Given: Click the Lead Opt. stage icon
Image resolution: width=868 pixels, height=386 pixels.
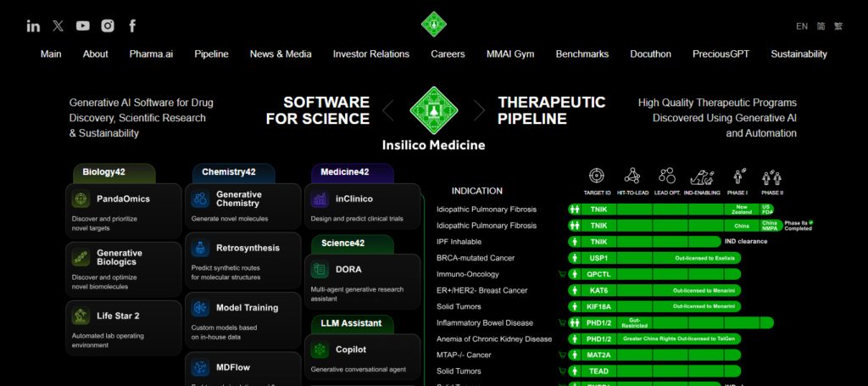Looking at the screenshot, I should click(667, 176).
